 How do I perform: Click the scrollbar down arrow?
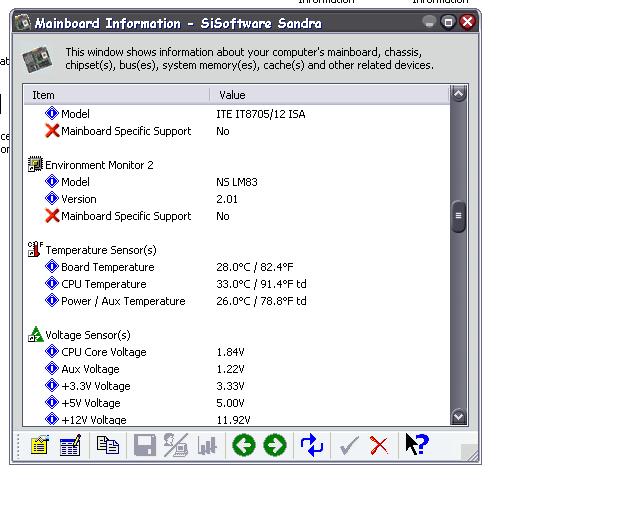pyautogui.click(x=458, y=416)
